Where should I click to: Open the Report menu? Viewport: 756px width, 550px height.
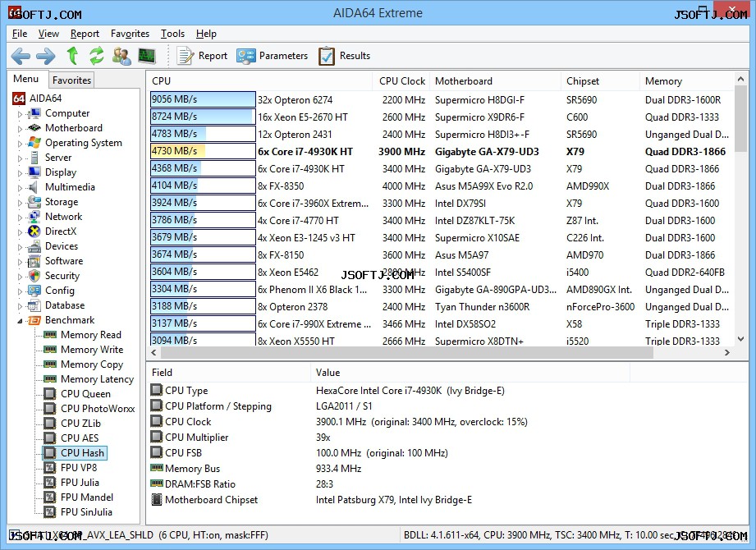click(85, 34)
